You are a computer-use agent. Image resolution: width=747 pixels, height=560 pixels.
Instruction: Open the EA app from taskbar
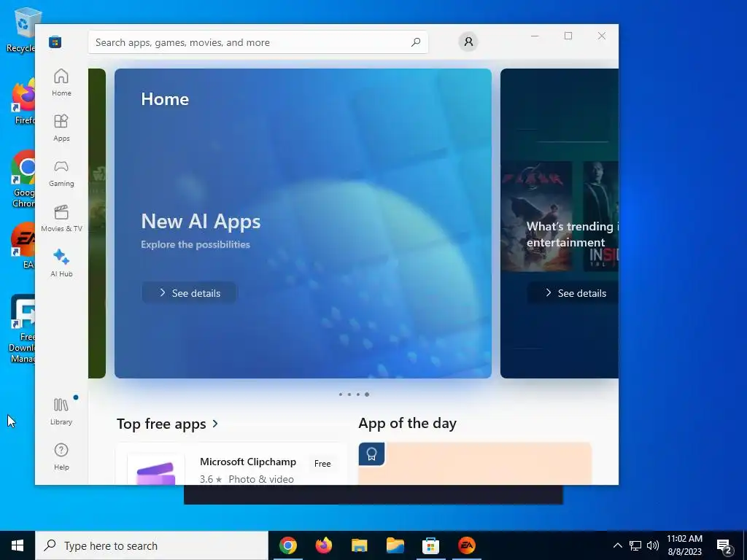click(x=466, y=545)
